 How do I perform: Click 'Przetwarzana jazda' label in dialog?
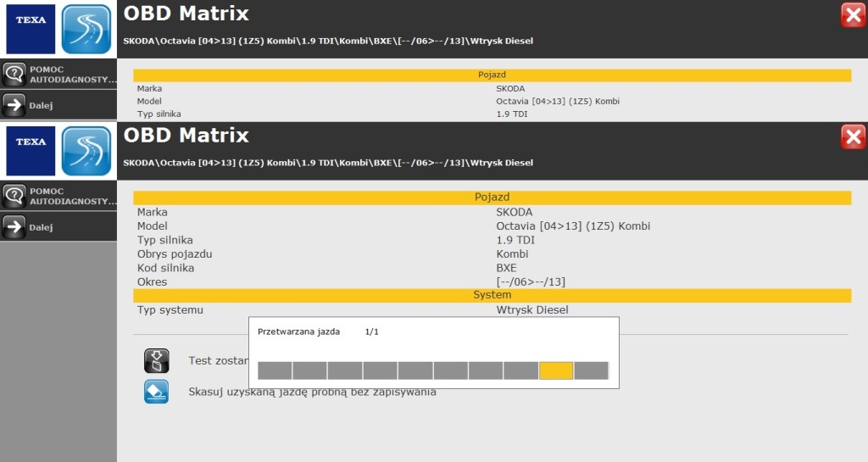click(x=299, y=331)
